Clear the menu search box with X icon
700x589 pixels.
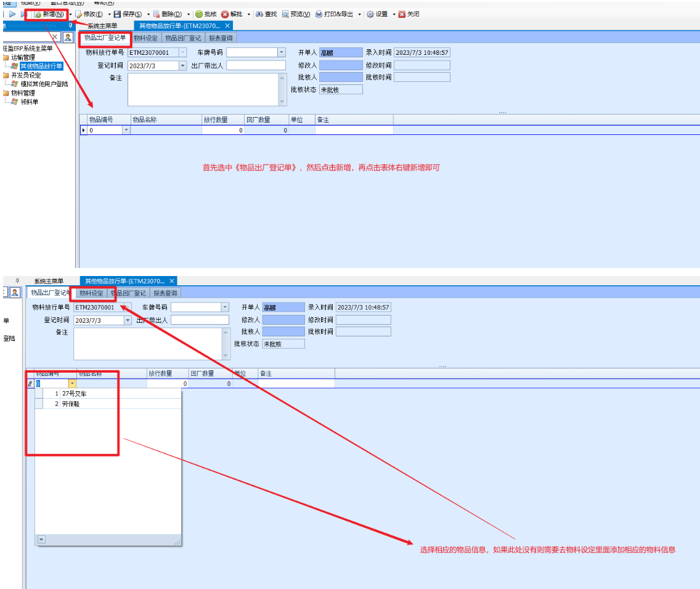point(54,37)
